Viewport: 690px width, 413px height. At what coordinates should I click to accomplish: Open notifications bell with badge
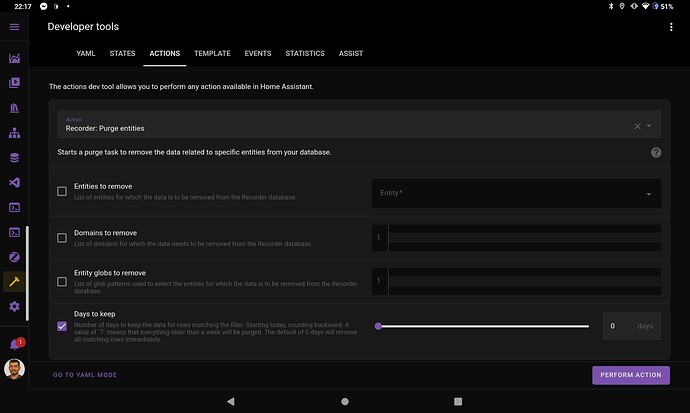pos(16,344)
